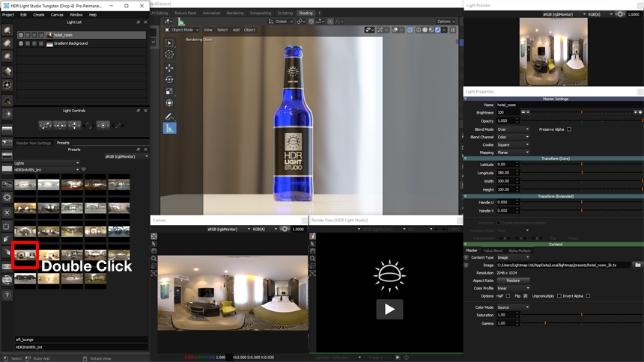644x362 pixels.
Task: Switch to Alpha Multiply tab
Action: (x=520, y=251)
